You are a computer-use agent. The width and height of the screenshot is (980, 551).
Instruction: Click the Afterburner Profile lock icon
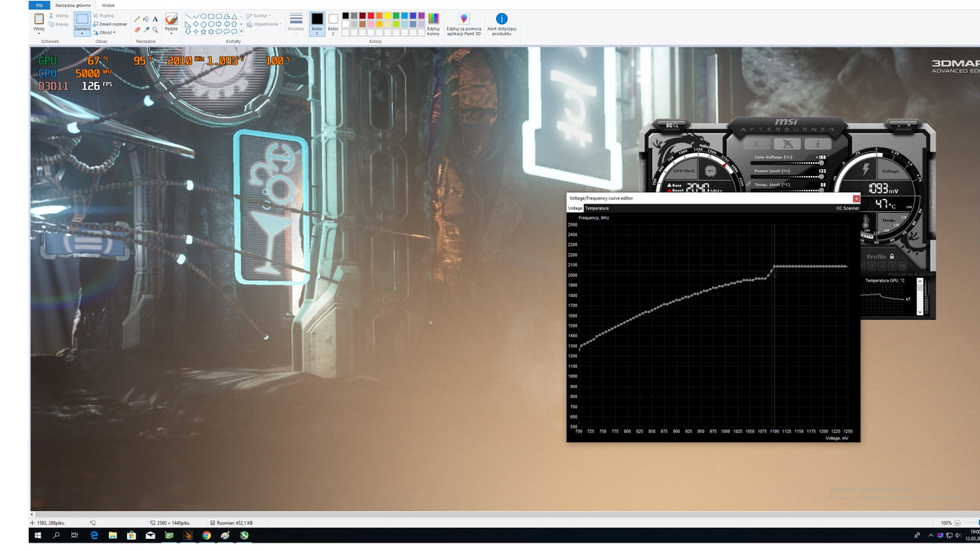point(892,256)
